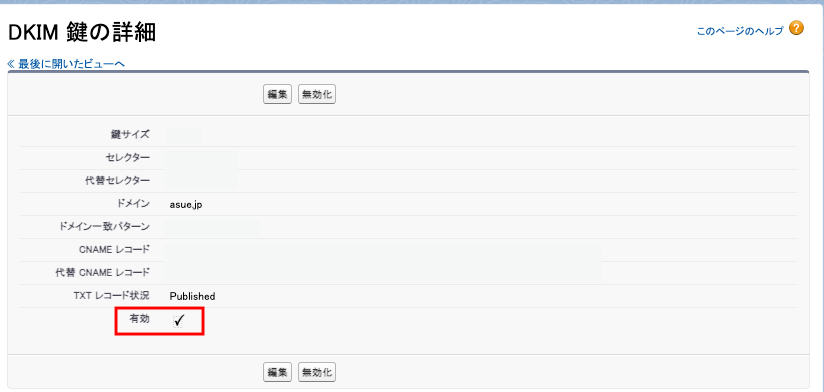Open the orange help question mark icon
The image size is (824, 392).
pyautogui.click(x=797, y=28)
